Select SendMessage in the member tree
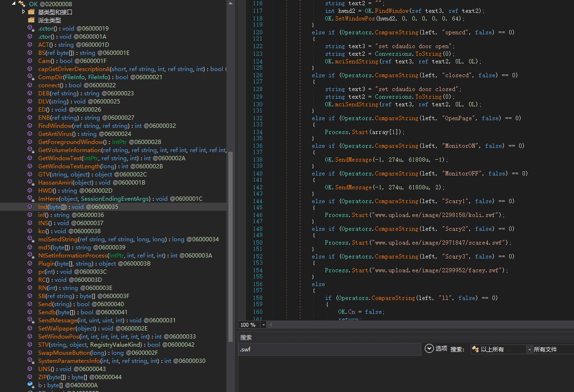Image resolution: width=574 pixels, height=392 pixels. (x=107, y=320)
